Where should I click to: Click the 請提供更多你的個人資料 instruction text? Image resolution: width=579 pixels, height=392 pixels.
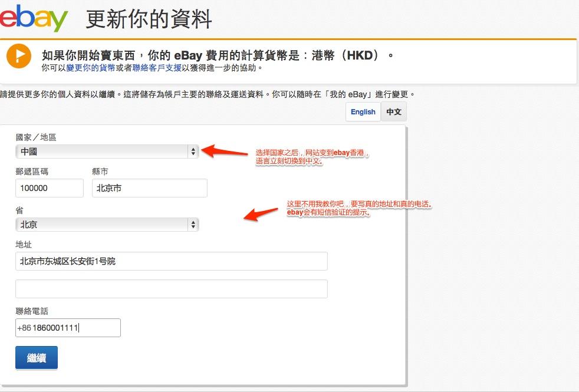tap(207, 94)
